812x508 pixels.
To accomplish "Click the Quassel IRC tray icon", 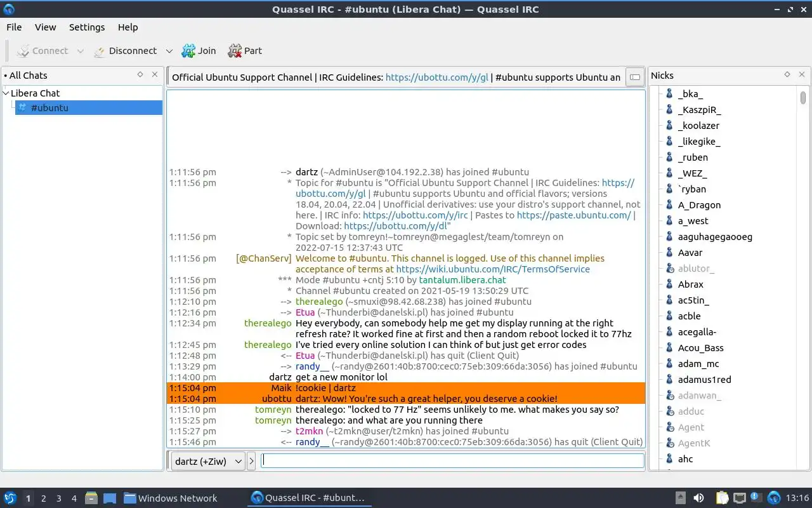I will (x=774, y=498).
